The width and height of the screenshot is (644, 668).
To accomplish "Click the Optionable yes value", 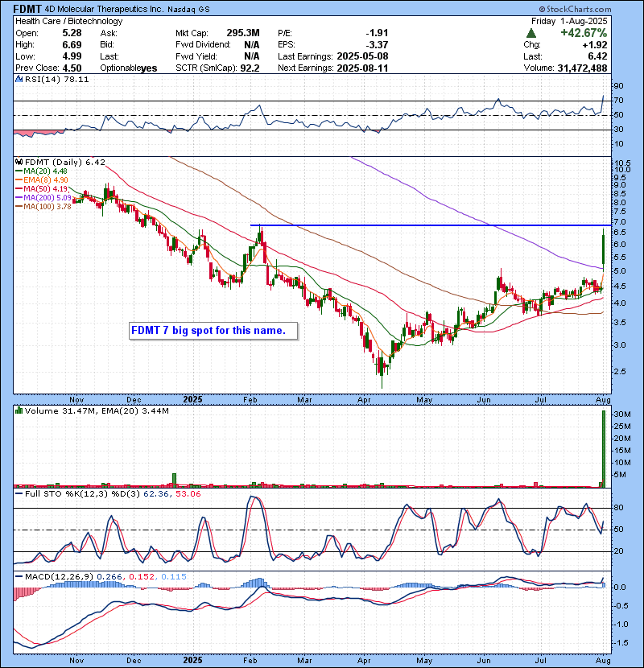I will 149,68.
